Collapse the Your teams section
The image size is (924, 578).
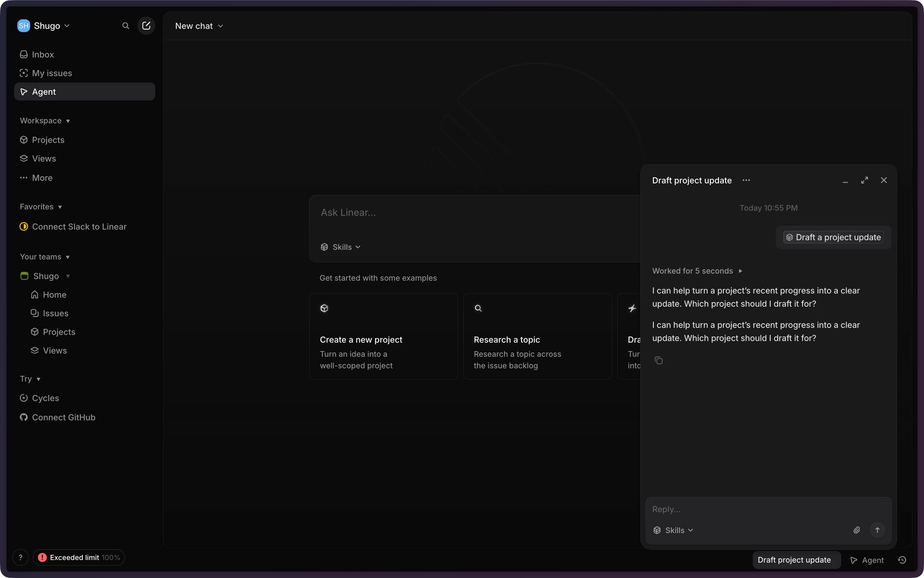pyautogui.click(x=45, y=257)
